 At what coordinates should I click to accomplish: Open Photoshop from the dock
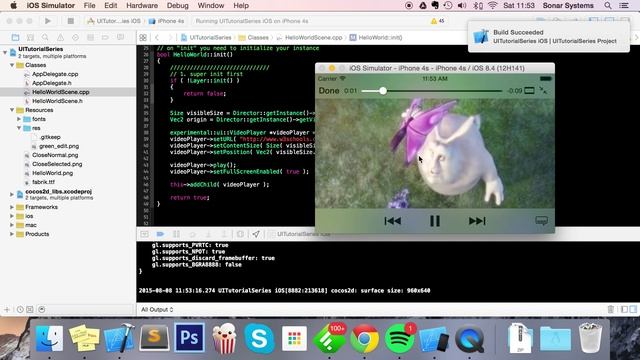[x=189, y=338]
